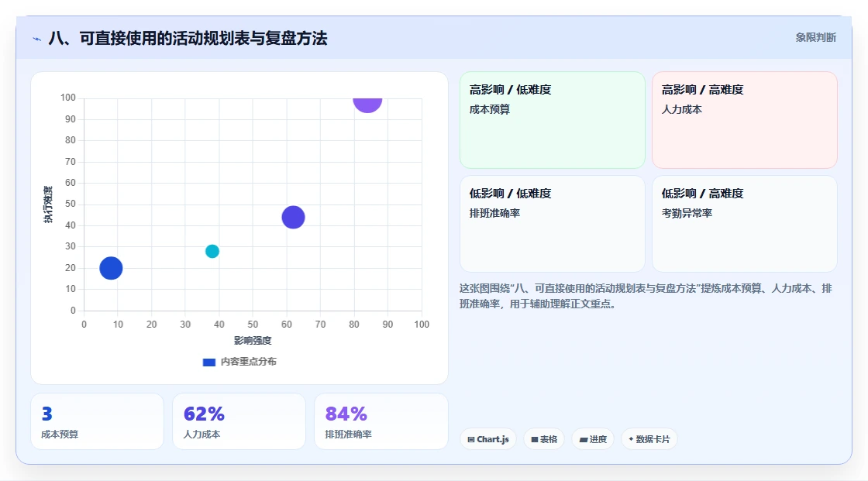Click the 考勤异常率 text in quadrant card

click(x=687, y=213)
